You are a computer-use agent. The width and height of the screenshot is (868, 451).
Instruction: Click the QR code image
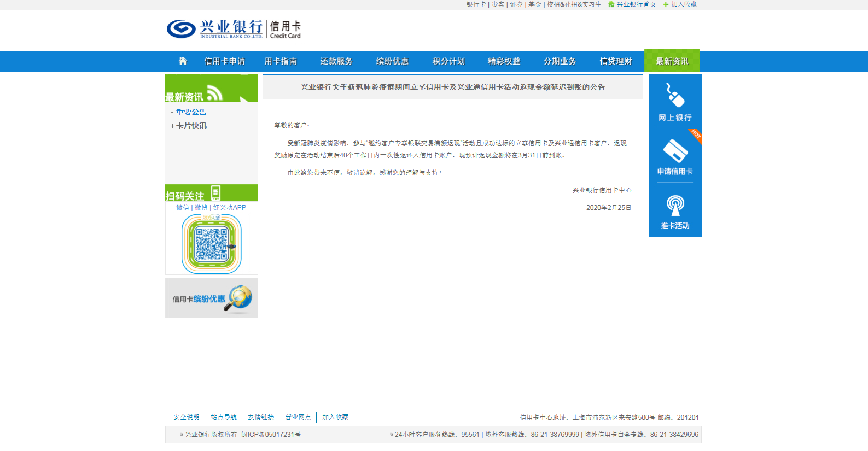coord(212,244)
